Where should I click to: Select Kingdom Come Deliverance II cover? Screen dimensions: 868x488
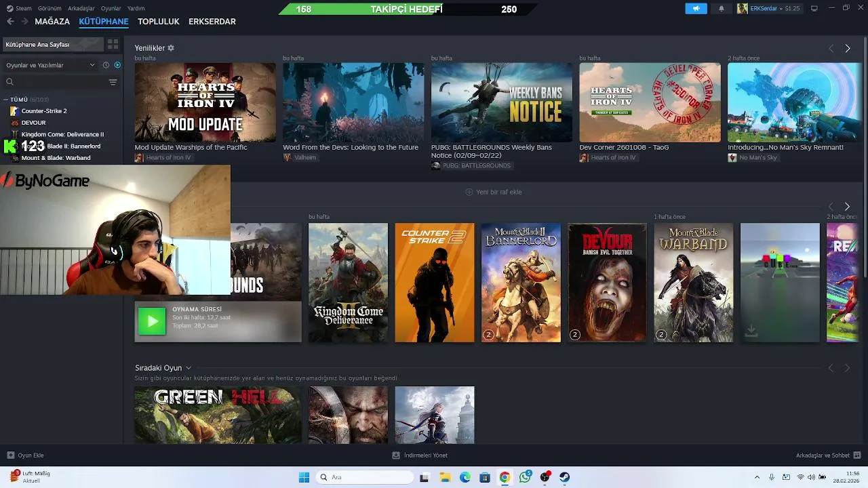348,283
